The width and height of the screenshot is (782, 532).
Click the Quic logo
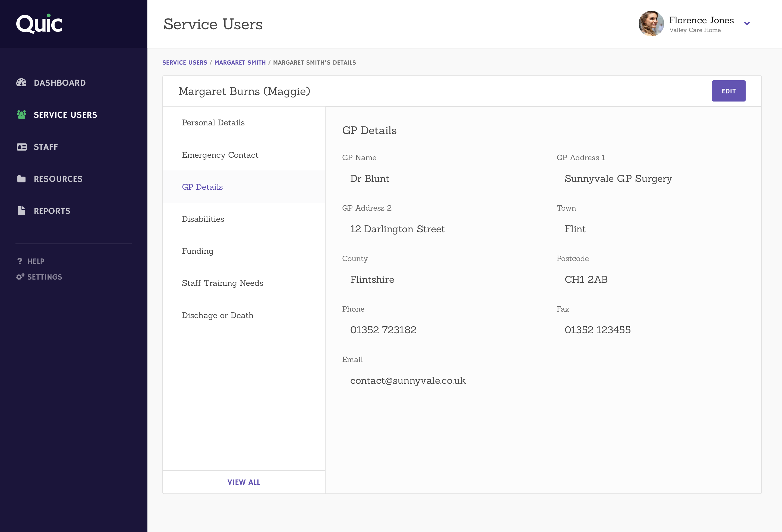pos(39,24)
